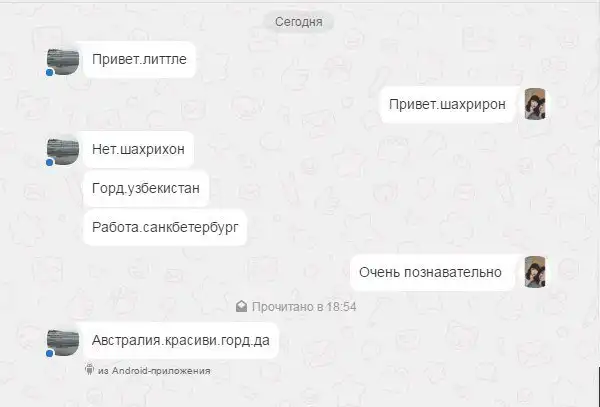
Task: Click the blue online dot on first avatar
Action: tap(49, 72)
